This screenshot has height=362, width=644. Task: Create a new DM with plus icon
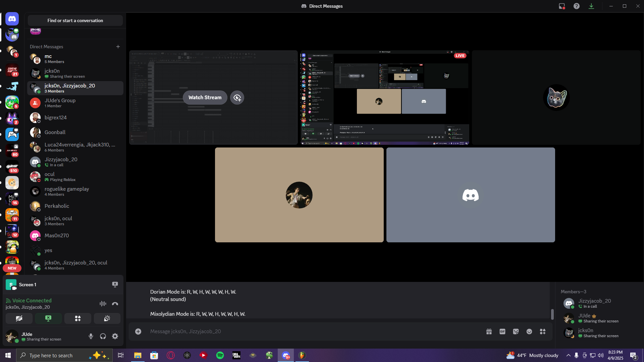tap(118, 47)
